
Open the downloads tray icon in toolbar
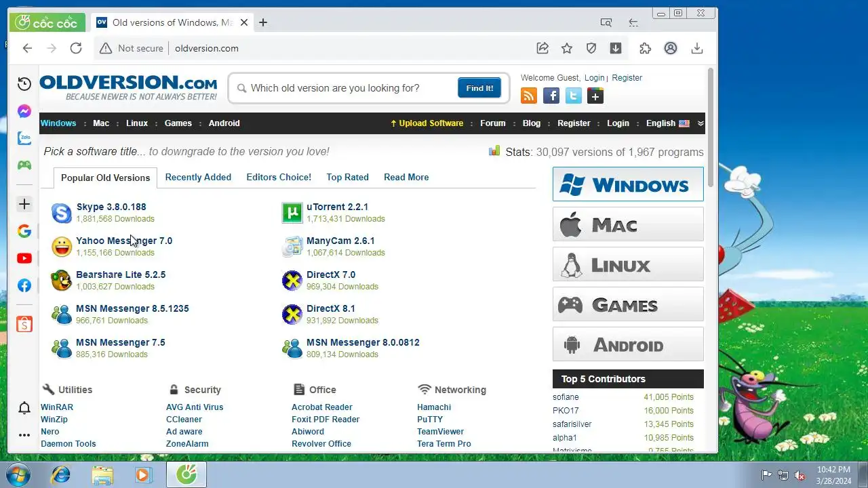(696, 48)
